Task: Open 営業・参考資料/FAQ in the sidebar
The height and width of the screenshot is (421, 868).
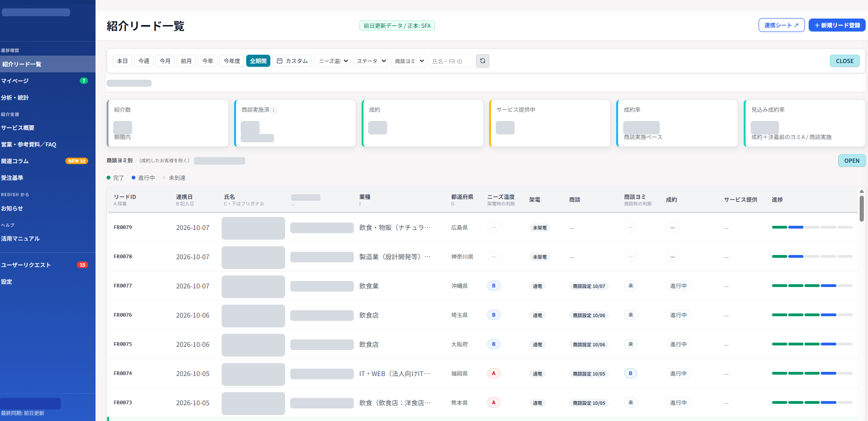Action: point(48,144)
